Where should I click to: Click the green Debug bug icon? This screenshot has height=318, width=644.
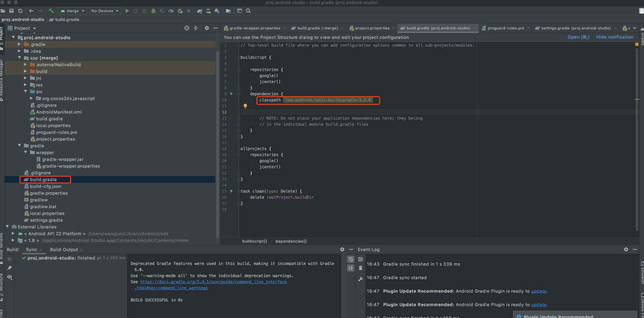[153, 11]
